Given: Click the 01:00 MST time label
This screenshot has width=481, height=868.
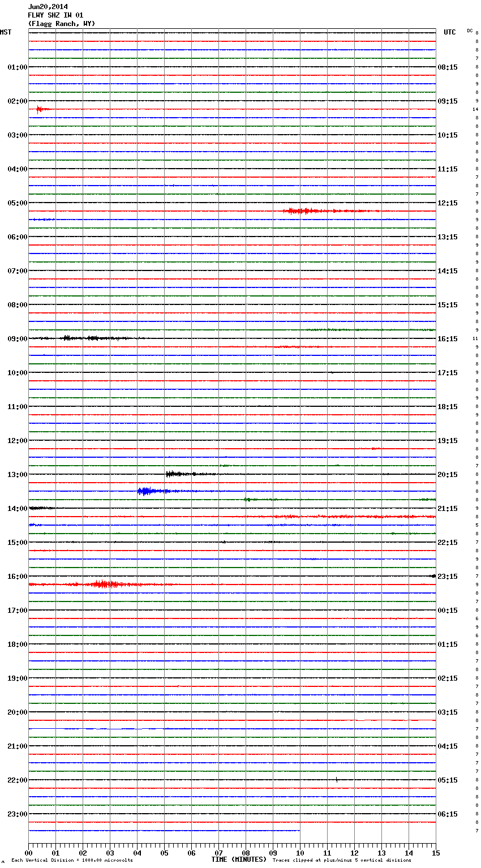Looking at the screenshot, I should click(17, 67).
